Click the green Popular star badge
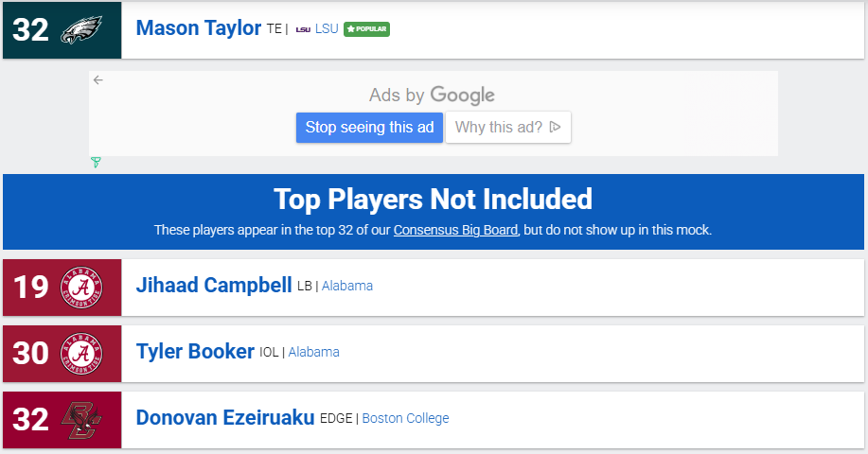This screenshot has height=454, width=868. pyautogui.click(x=366, y=29)
